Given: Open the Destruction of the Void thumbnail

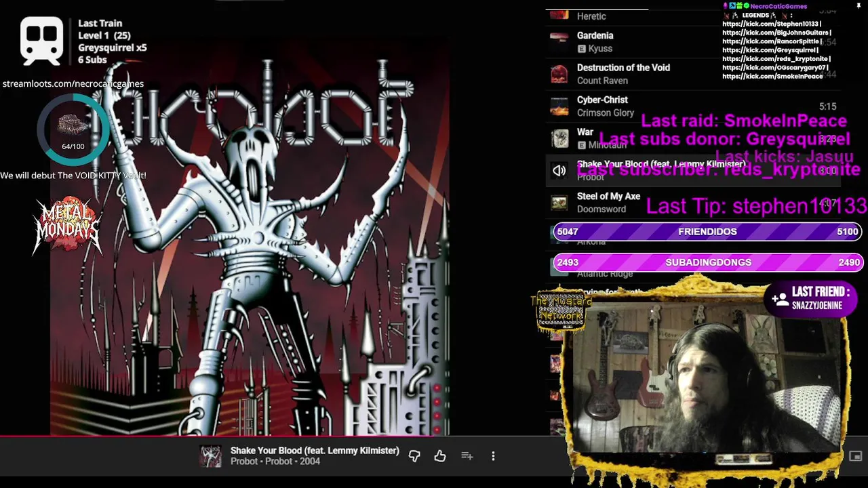Looking at the screenshot, I should (x=559, y=74).
